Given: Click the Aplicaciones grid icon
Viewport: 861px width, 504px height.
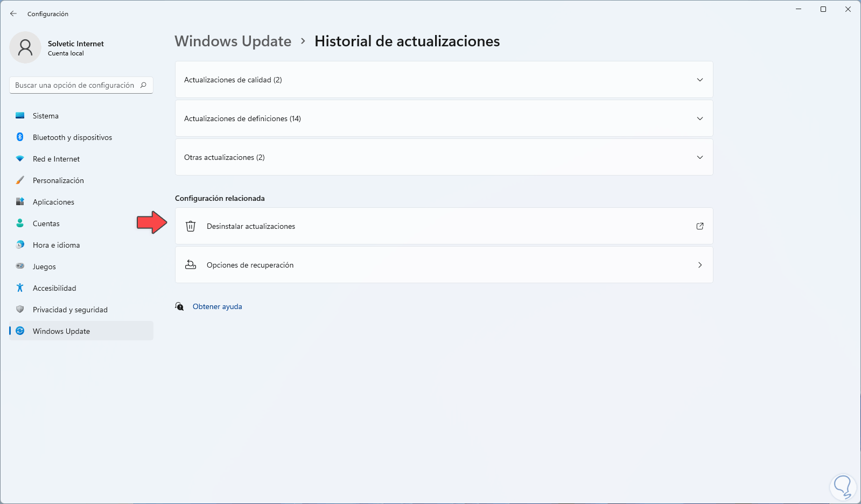Looking at the screenshot, I should (x=20, y=202).
